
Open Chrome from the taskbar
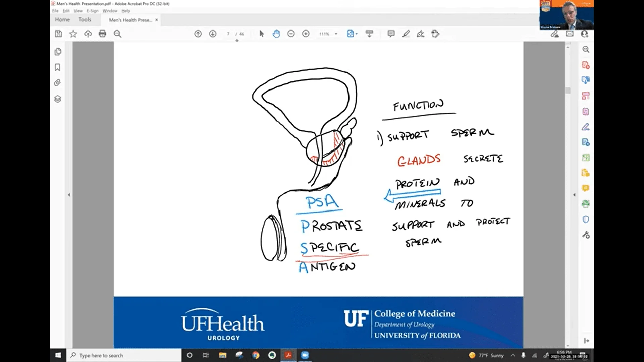pos(256,355)
